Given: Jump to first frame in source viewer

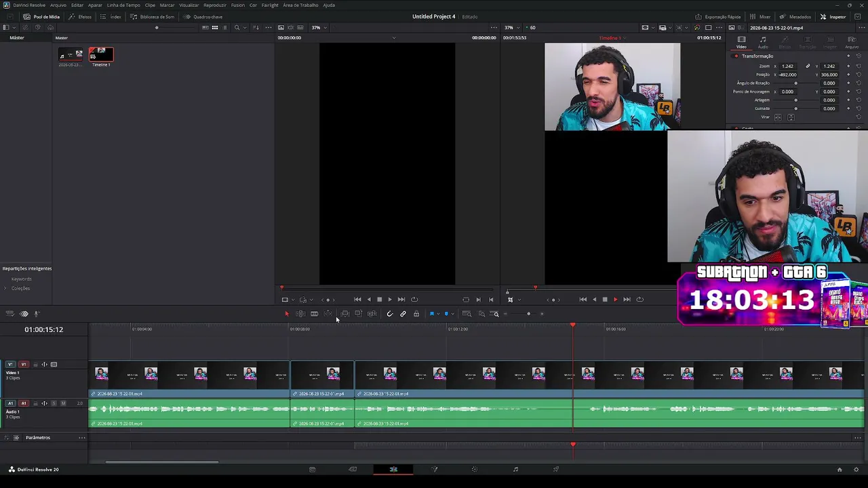Looking at the screenshot, I should [x=357, y=300].
